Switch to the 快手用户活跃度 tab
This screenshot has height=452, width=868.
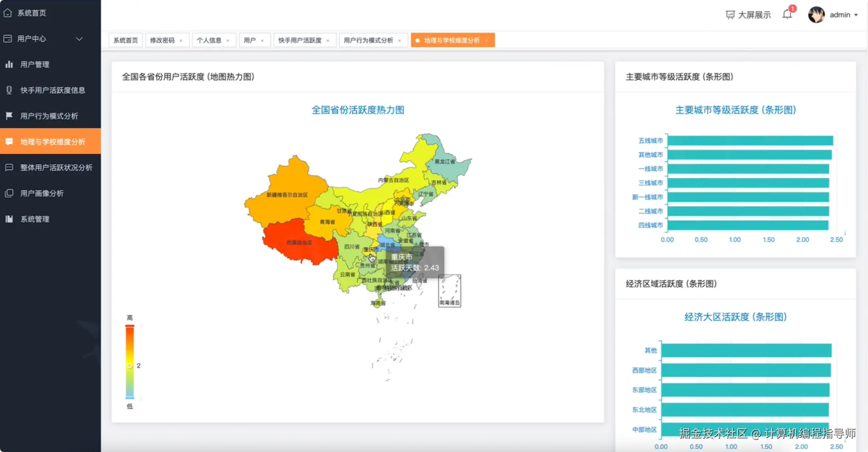[300, 40]
